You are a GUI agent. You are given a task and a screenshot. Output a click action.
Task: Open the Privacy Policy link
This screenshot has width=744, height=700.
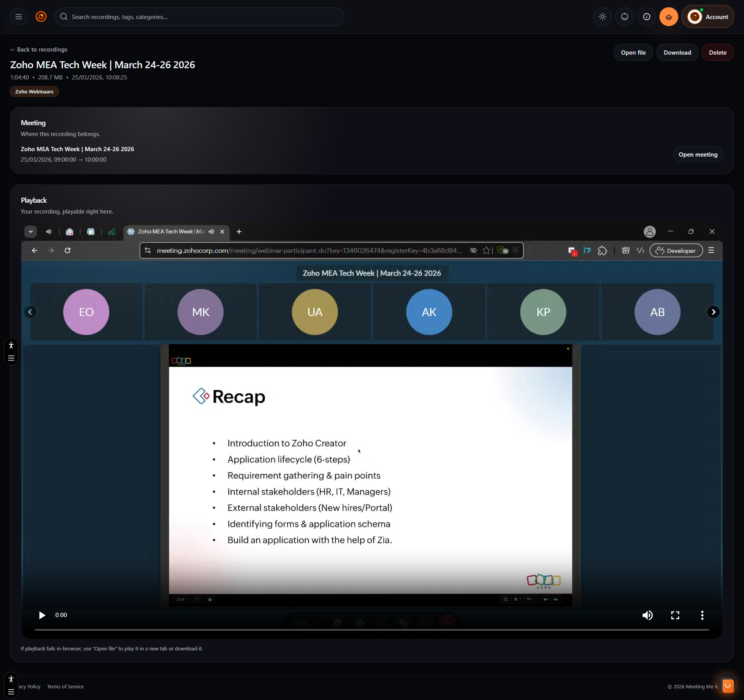[x=29, y=686]
